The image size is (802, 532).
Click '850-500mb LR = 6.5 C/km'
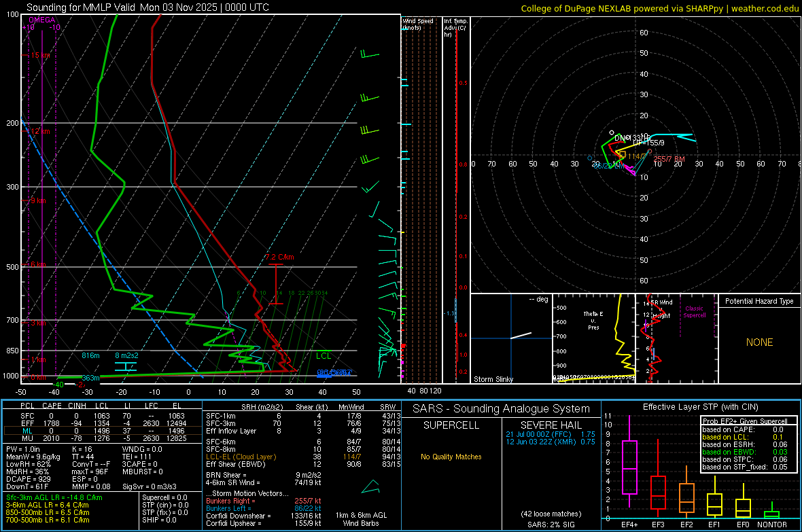pyautogui.click(x=48, y=512)
